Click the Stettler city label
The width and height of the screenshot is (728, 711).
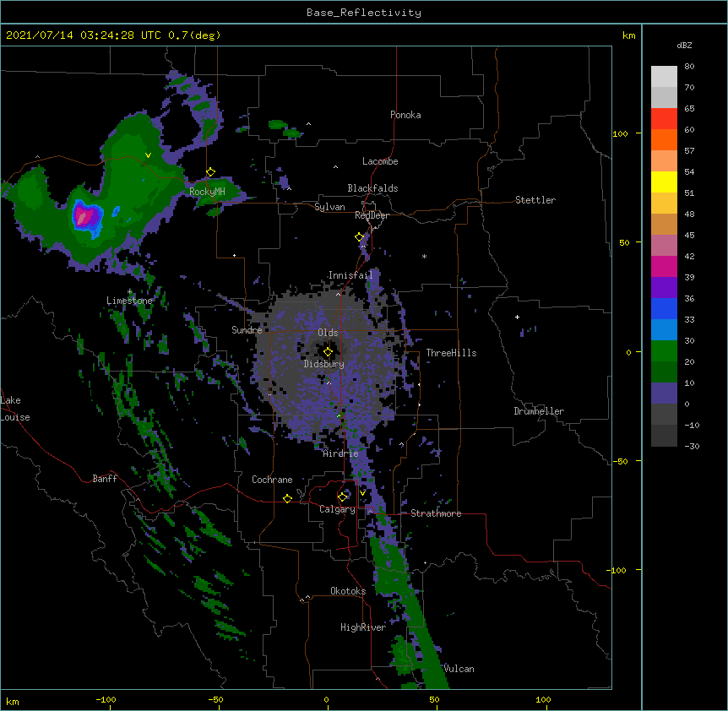(535, 200)
